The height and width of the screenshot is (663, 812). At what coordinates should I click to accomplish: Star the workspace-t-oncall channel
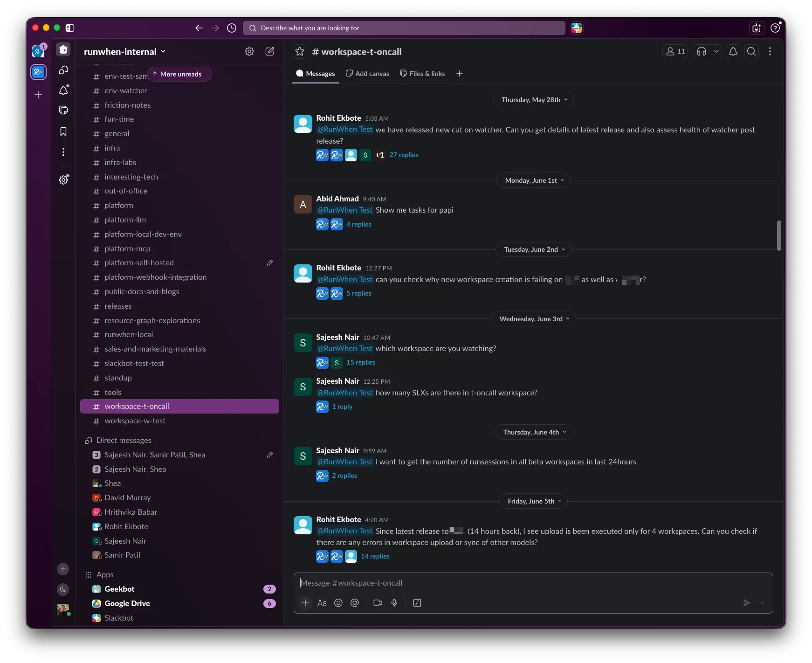pos(300,51)
